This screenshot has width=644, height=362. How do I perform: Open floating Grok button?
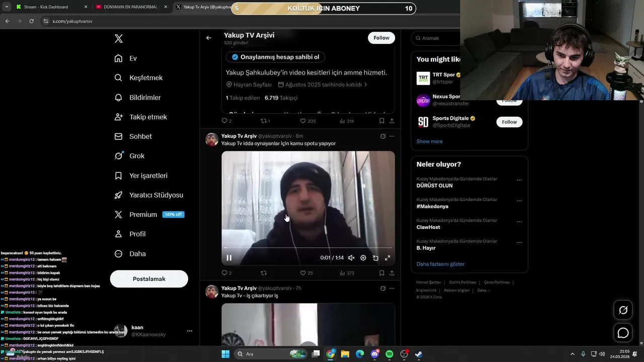point(623,310)
